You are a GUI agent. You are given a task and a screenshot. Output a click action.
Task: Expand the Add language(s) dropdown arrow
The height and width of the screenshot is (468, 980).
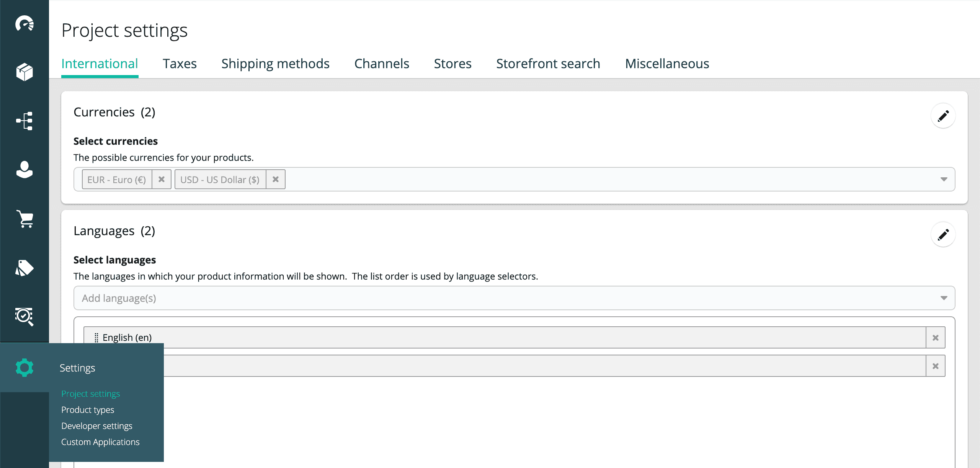(x=944, y=298)
